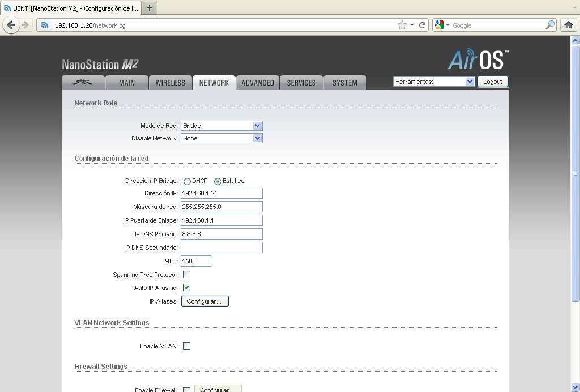Switch to the WIRELESS tab
This screenshot has width=580, height=392.
pos(170,82)
